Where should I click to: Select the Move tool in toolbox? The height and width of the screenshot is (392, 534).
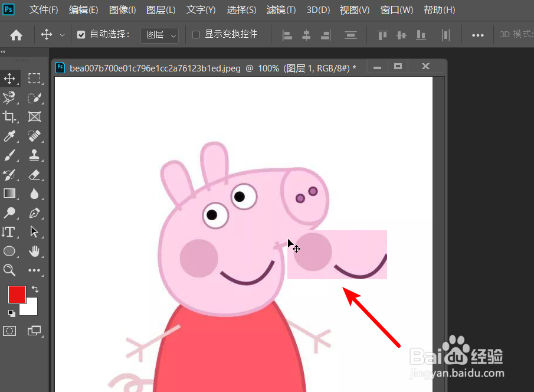[x=10, y=79]
